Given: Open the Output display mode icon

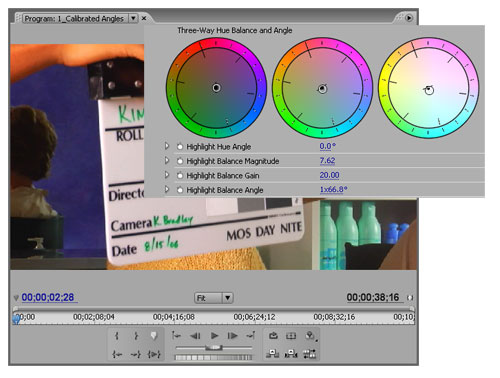Looking at the screenshot, I should coord(311,336).
